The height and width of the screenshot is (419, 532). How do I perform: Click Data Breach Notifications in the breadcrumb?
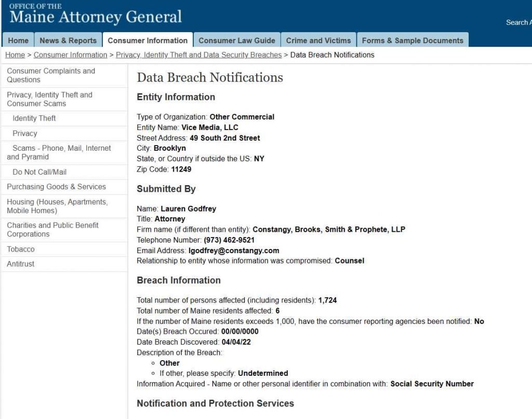[x=332, y=55]
